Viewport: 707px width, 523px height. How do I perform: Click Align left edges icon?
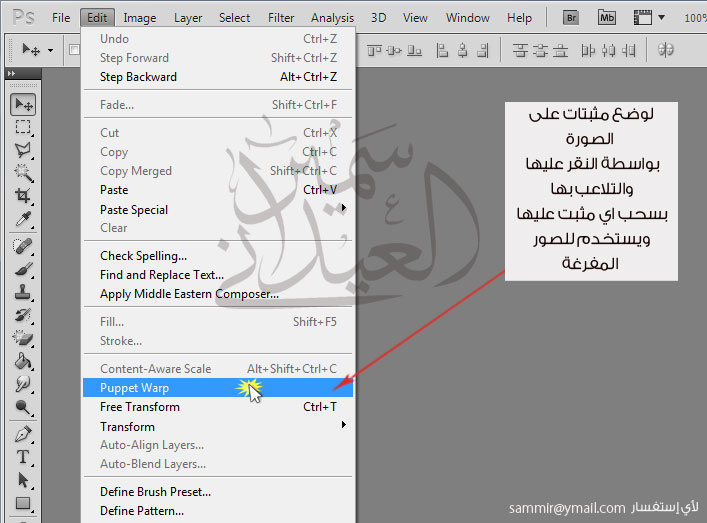click(x=442, y=50)
